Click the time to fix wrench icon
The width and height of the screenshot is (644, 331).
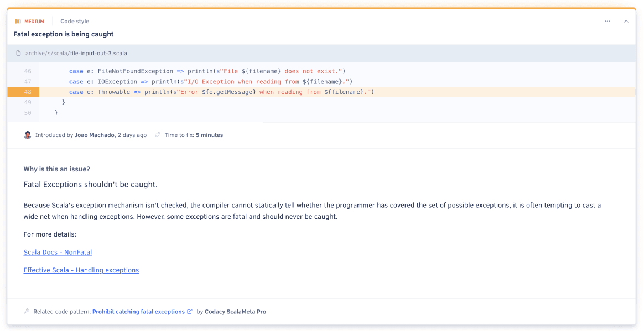(x=158, y=135)
